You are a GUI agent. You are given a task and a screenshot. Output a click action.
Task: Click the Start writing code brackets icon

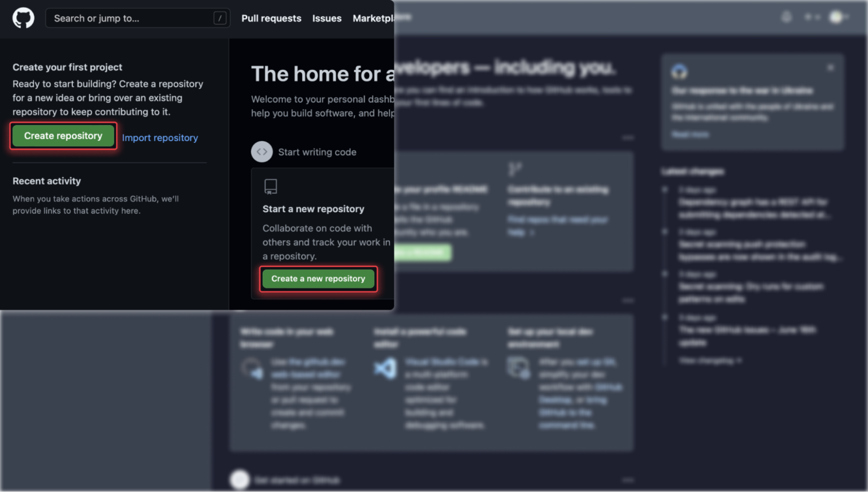262,152
